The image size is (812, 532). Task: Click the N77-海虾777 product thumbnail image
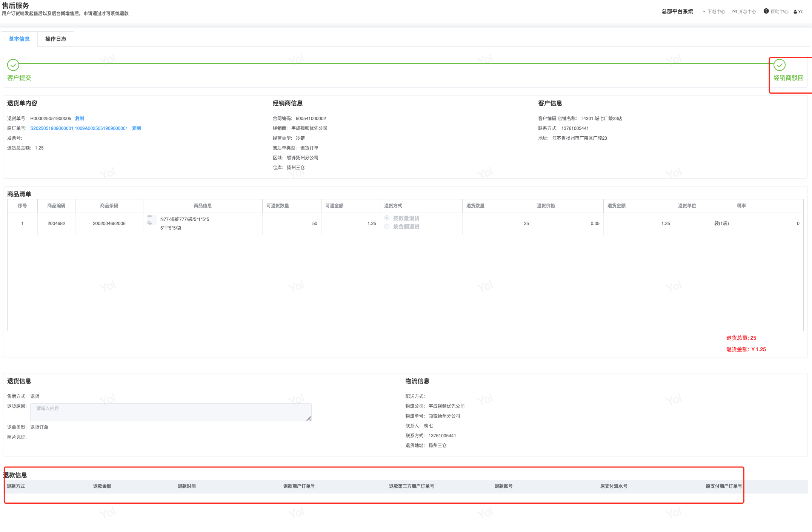[152, 220]
